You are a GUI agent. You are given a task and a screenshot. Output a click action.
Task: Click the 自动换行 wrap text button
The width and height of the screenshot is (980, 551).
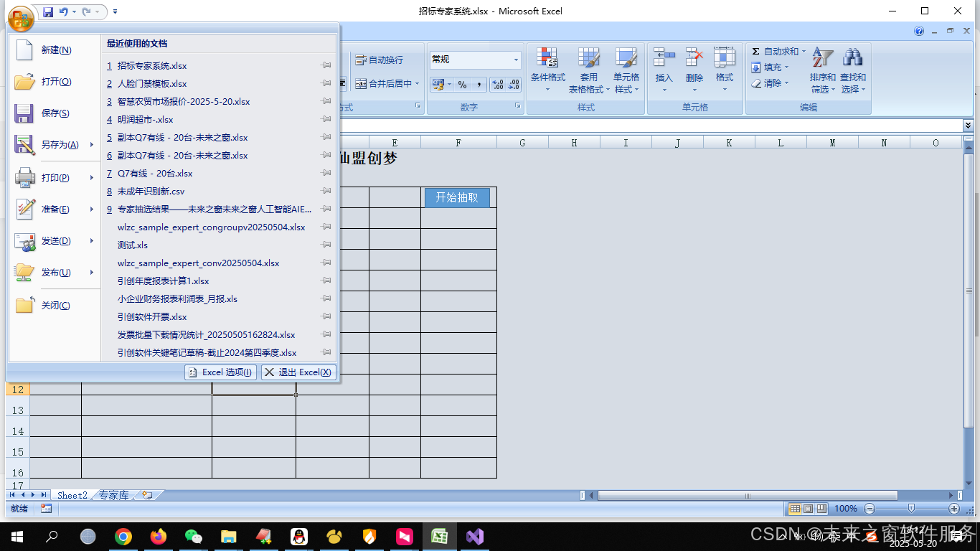pyautogui.click(x=380, y=60)
